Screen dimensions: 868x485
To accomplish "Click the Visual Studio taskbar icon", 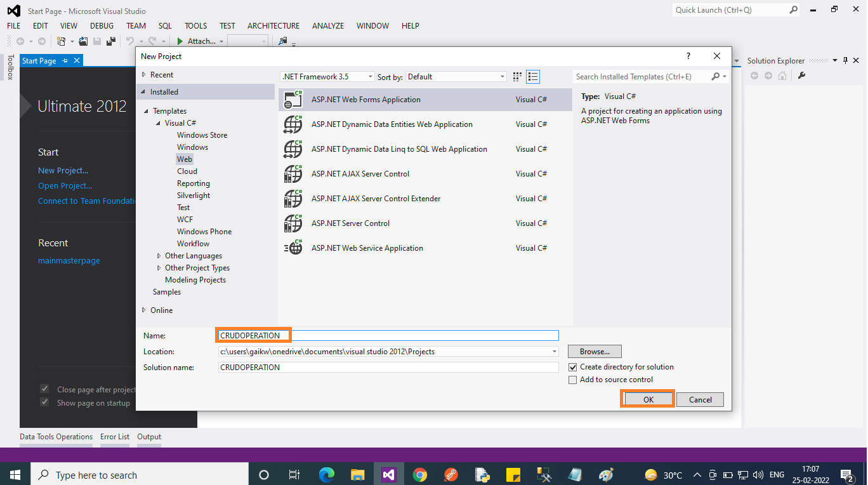I will point(388,475).
